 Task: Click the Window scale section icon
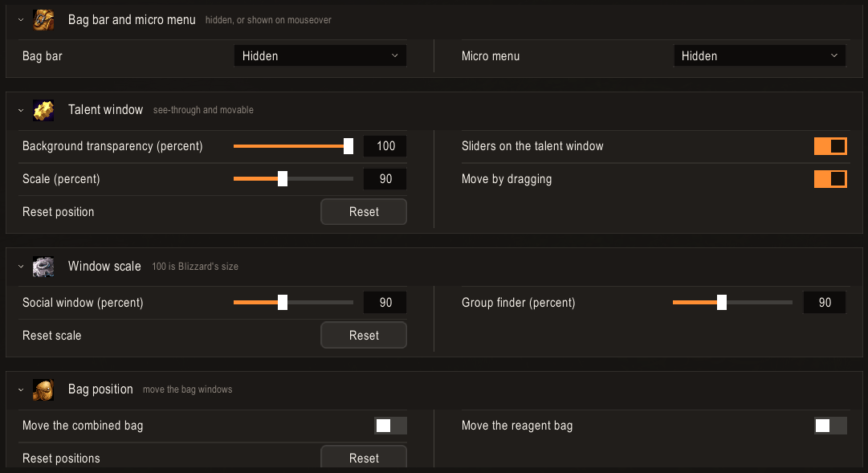43,267
